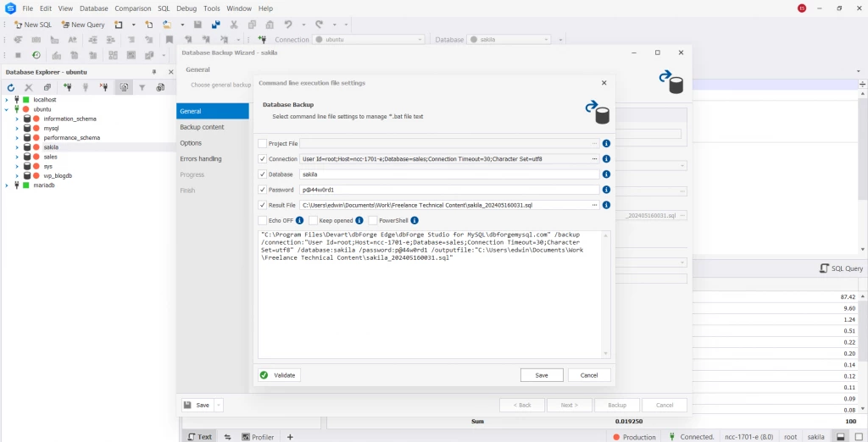Click the Open file folder icon
The width and height of the screenshot is (868, 442).
click(167, 25)
